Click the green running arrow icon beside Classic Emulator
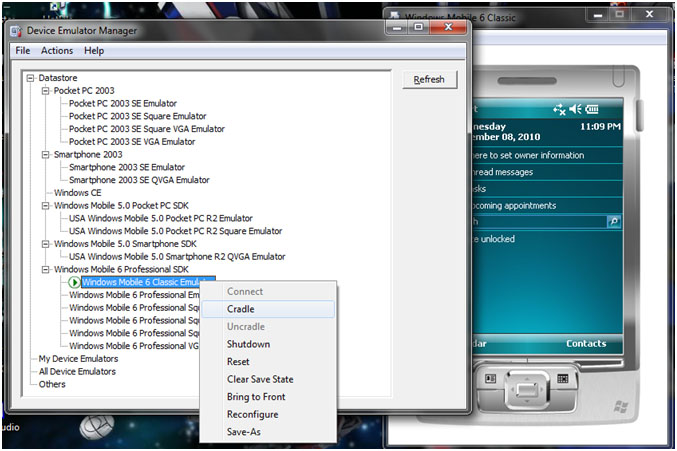Viewport: 677px width, 451px height. point(74,282)
